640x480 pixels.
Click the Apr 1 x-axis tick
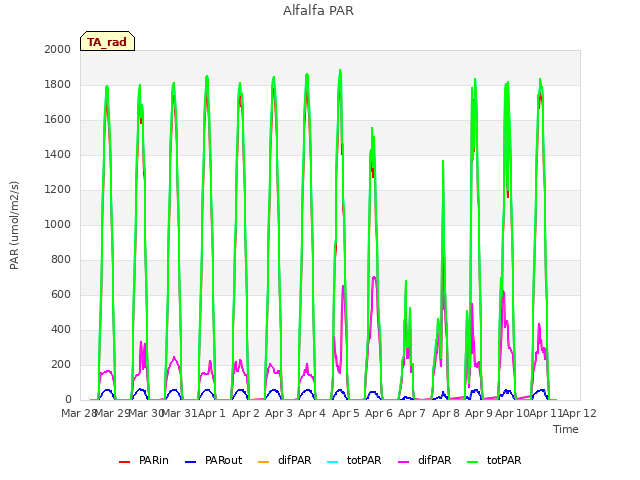[x=212, y=413]
